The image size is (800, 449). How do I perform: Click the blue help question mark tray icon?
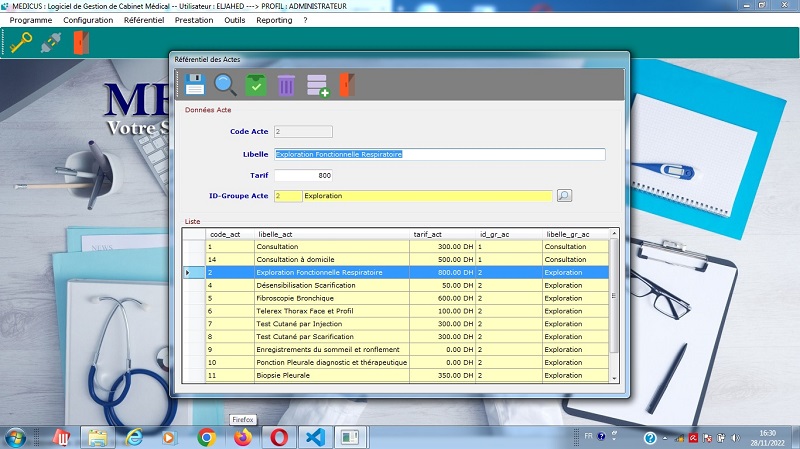pyautogui.click(x=650, y=438)
